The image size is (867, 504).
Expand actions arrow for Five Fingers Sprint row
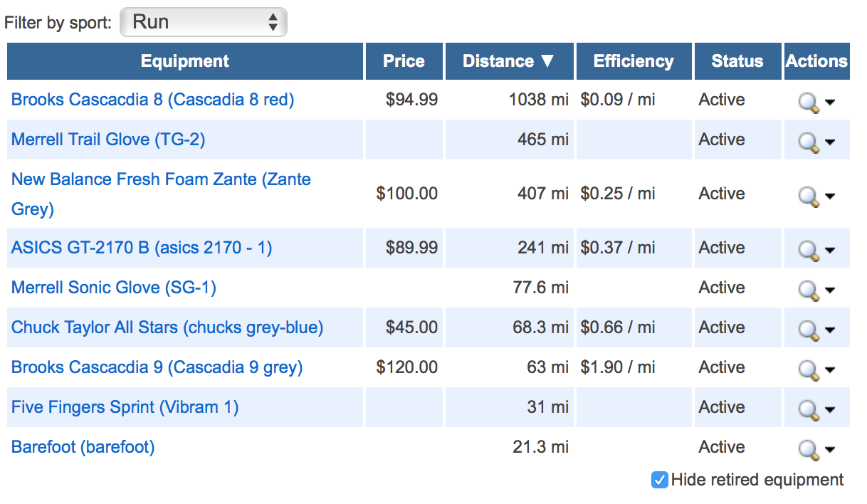(829, 410)
